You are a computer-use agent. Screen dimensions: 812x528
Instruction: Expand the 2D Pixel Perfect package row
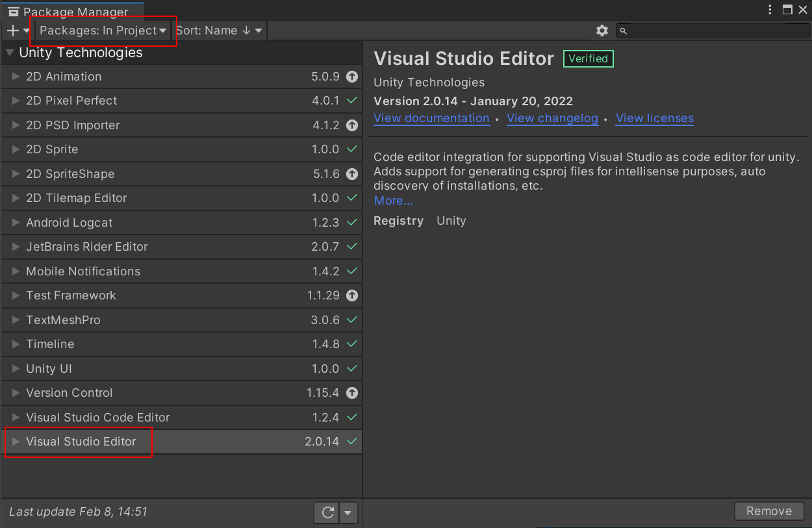pyautogui.click(x=16, y=101)
